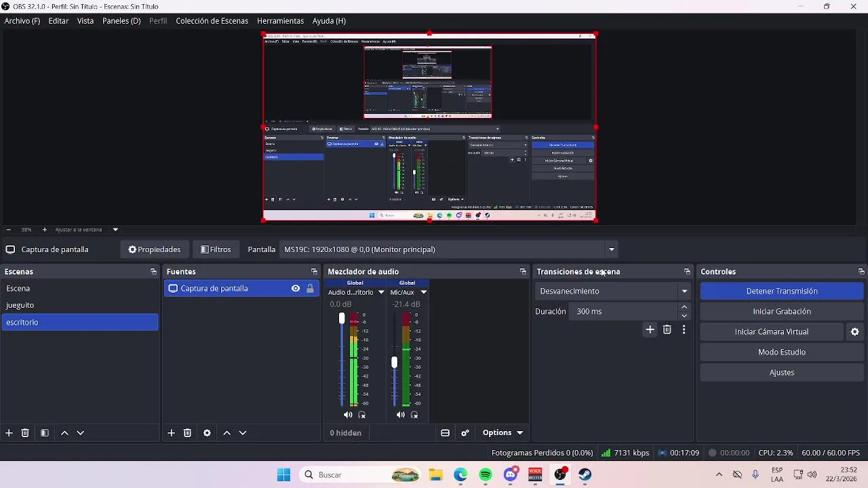Open preview zoom scaling dropdown arrow
Viewport: 868px width, 488px height.
[115, 230]
